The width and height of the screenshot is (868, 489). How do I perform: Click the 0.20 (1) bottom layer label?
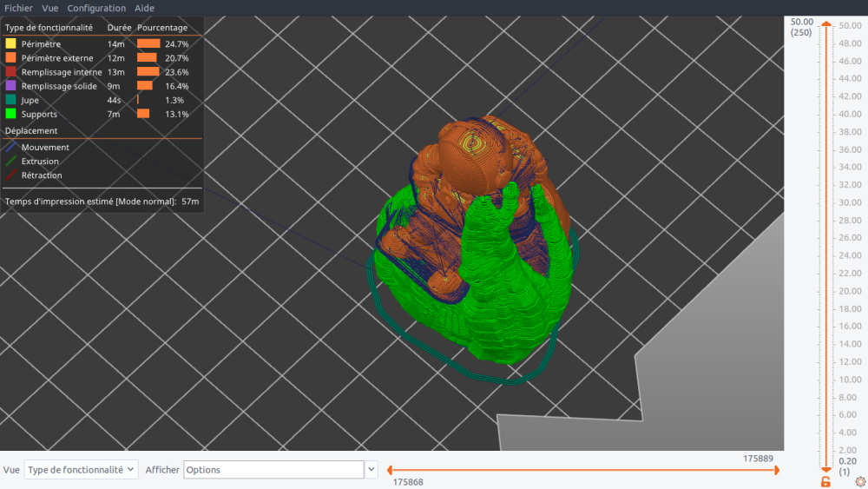pos(847,466)
